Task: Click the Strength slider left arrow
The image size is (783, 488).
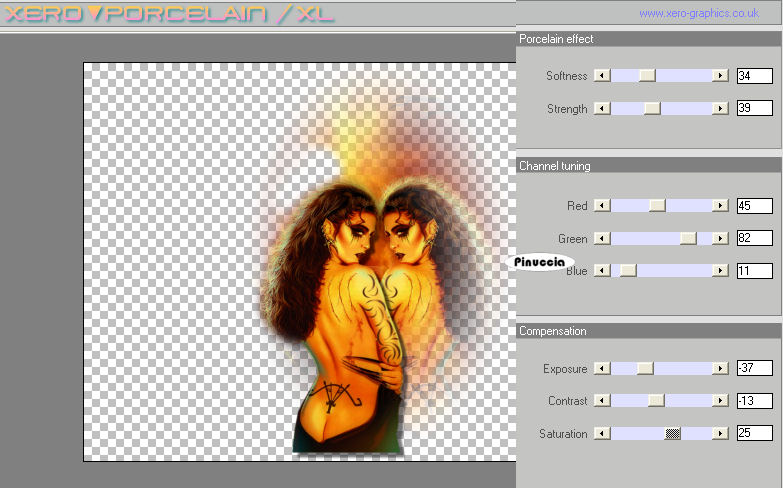Action: click(x=602, y=108)
